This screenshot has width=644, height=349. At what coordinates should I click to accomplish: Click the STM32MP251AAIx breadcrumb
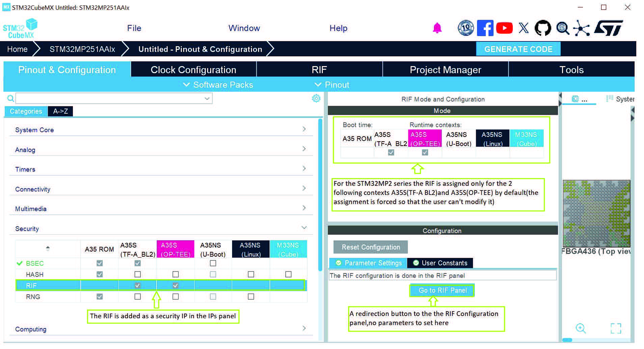[x=82, y=49]
